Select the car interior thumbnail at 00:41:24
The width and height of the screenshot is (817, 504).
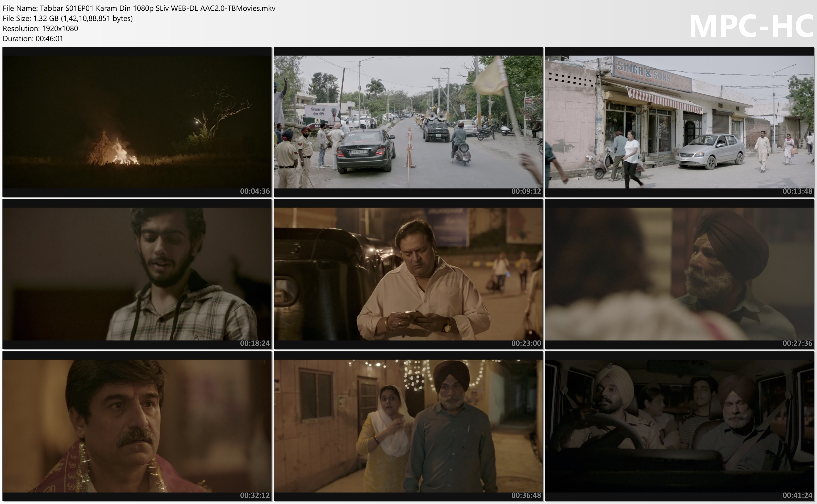[679, 426]
